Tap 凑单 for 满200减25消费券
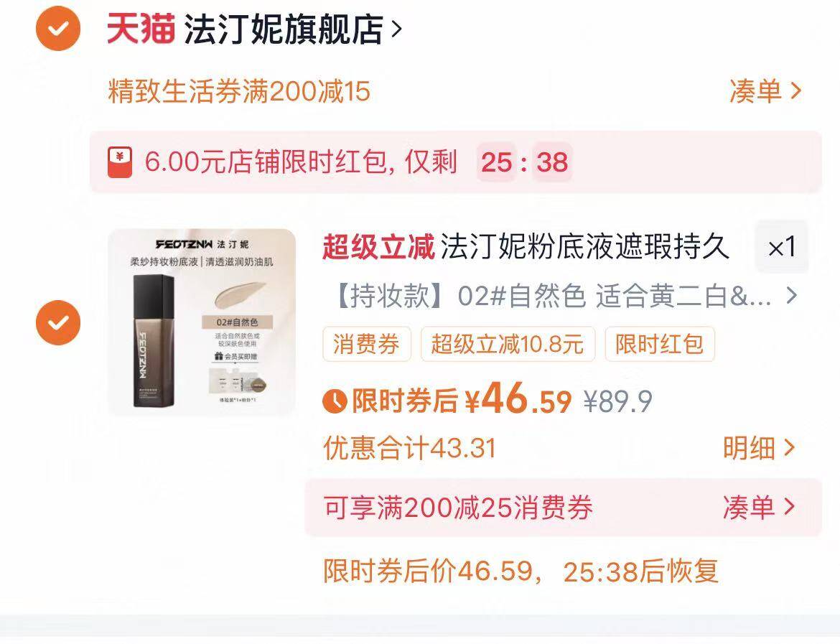This screenshot has width=840, height=644. point(759,507)
